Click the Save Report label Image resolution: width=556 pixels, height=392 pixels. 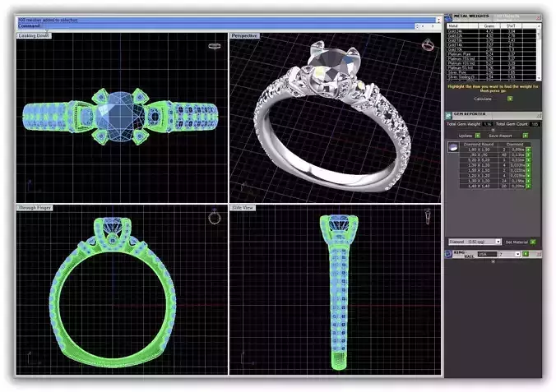pyautogui.click(x=500, y=136)
